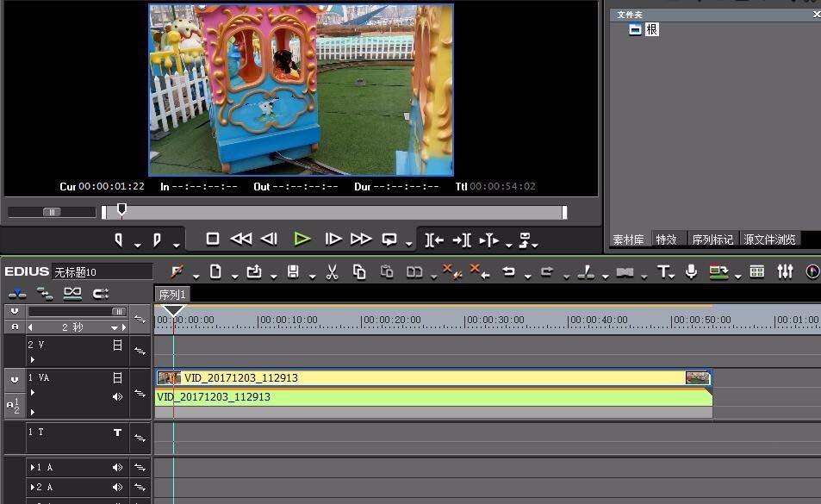Toggle Ripple mode icon

pos(72,294)
